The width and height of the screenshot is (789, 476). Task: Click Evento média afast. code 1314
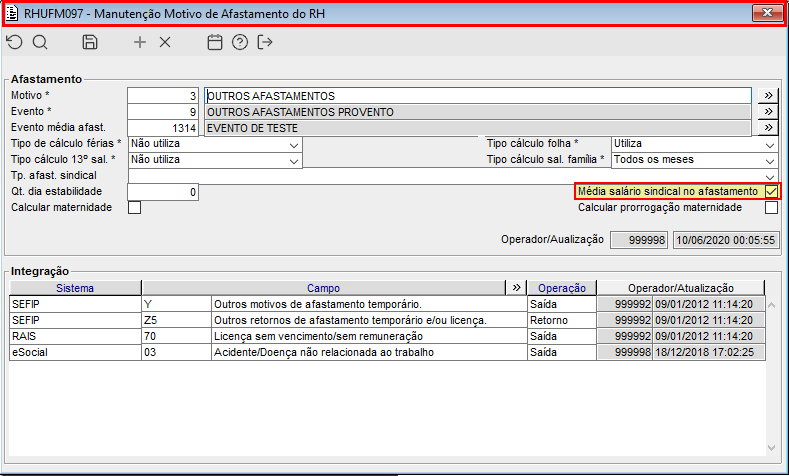[x=163, y=128]
